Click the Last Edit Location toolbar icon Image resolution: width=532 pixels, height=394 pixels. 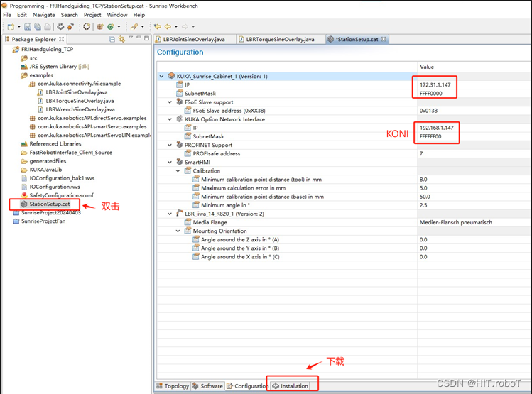pyautogui.click(x=158, y=26)
